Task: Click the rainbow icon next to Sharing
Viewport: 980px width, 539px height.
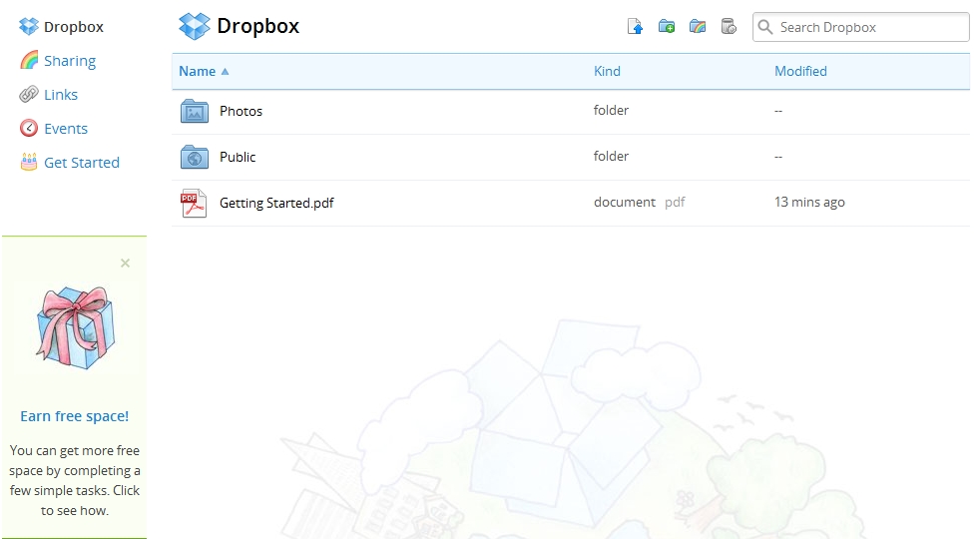Action: pyautogui.click(x=29, y=60)
